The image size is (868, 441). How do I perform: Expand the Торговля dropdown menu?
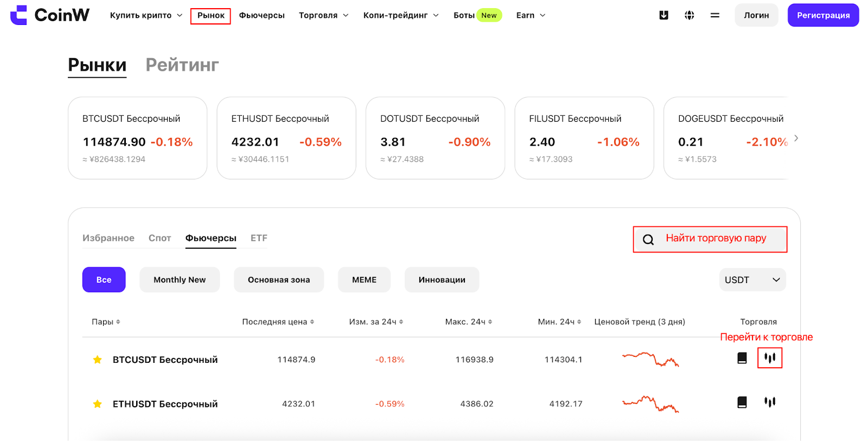324,15
